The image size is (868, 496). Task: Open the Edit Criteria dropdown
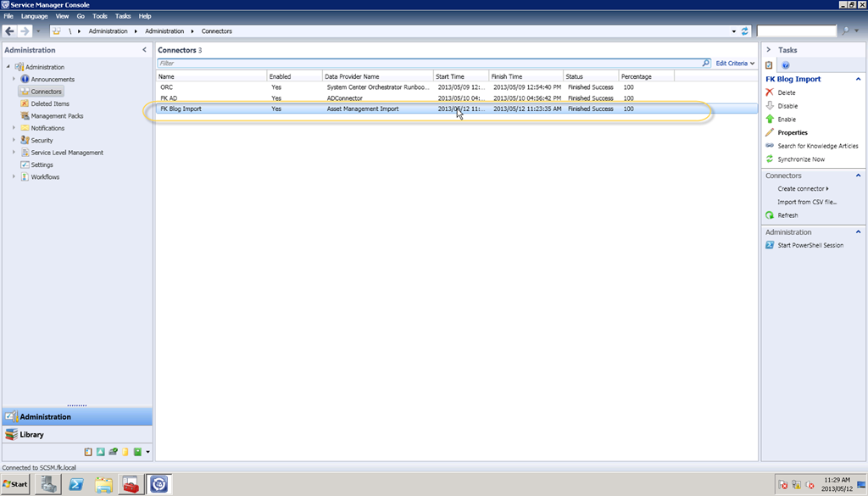735,64
